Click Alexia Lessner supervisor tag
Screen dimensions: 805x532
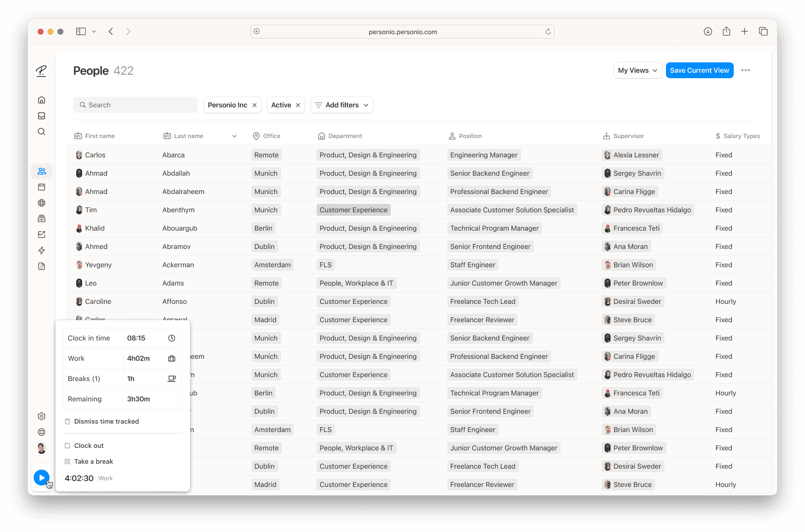pos(632,155)
